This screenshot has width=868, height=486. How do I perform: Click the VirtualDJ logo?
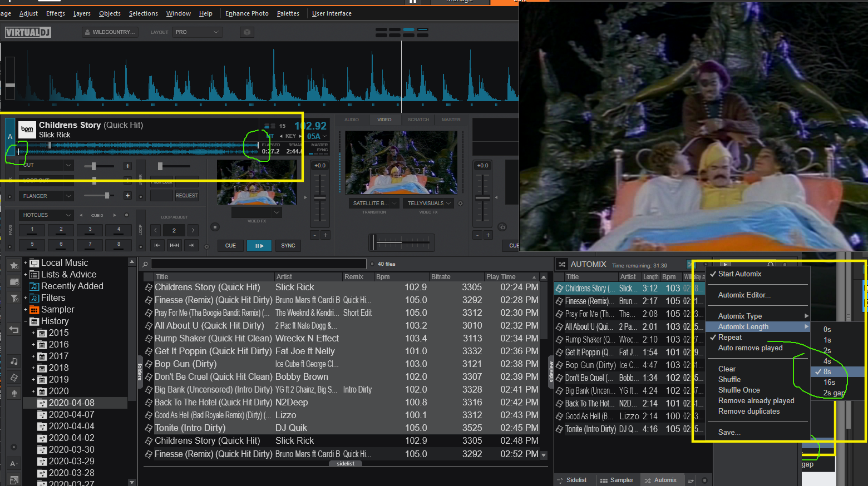[x=28, y=32]
